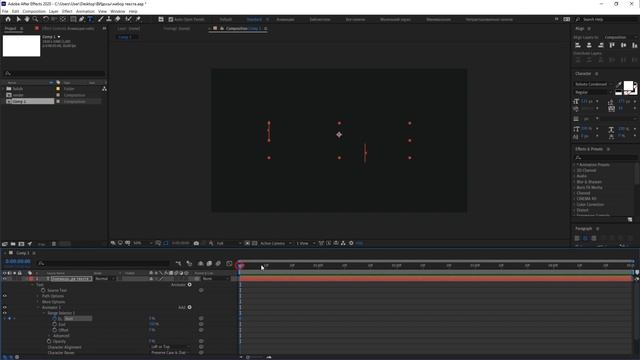The height and width of the screenshot is (360, 640).
Task: Toggle eye icon for Animator 1
Action: point(4,307)
